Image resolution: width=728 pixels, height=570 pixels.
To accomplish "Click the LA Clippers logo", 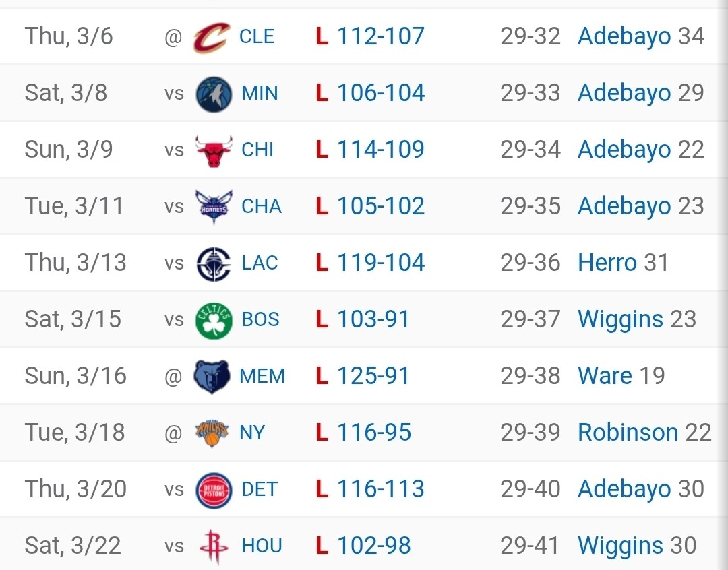I will click(x=214, y=263).
